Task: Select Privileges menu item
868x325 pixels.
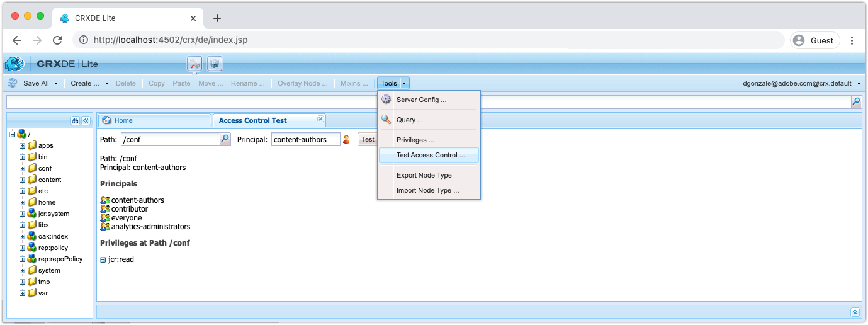Action: click(429, 140)
